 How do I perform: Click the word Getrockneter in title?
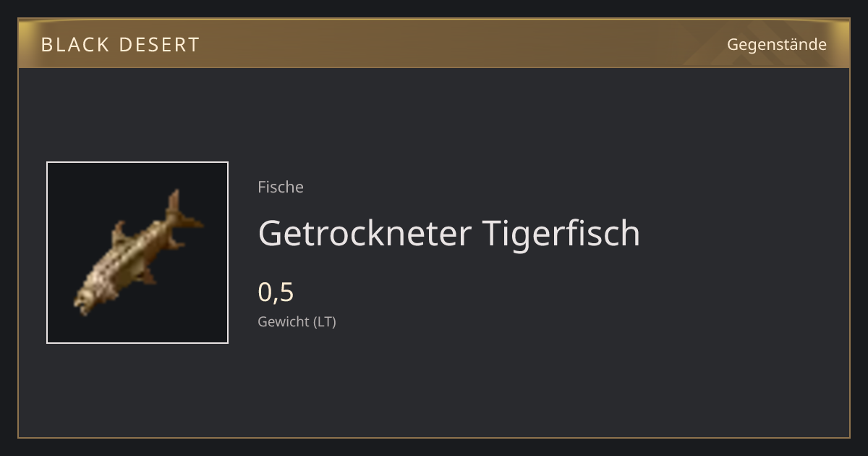(x=365, y=233)
